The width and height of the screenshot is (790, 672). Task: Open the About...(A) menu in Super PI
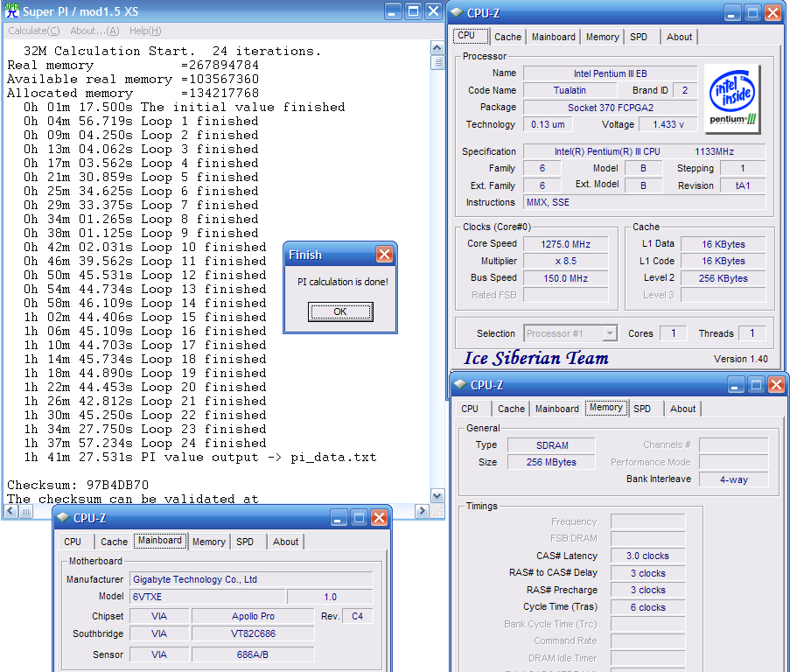tap(94, 31)
